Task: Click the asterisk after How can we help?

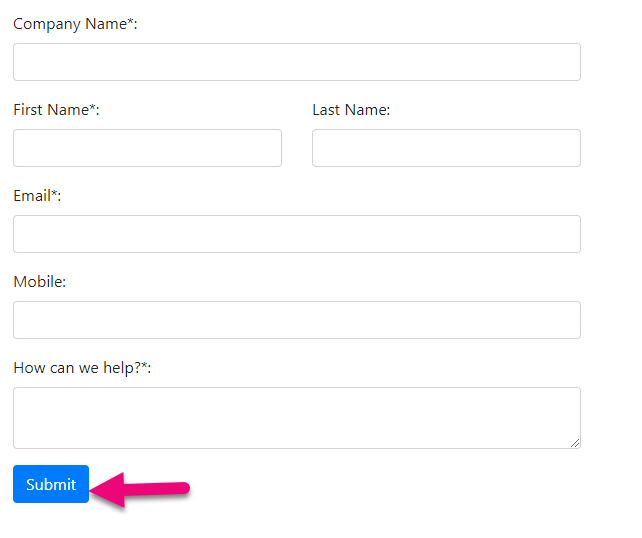Action: (x=144, y=366)
